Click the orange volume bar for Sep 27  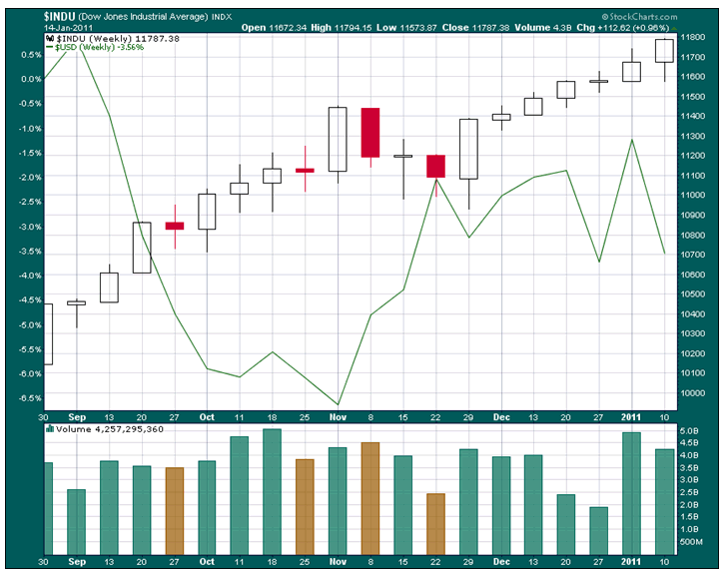[175, 511]
